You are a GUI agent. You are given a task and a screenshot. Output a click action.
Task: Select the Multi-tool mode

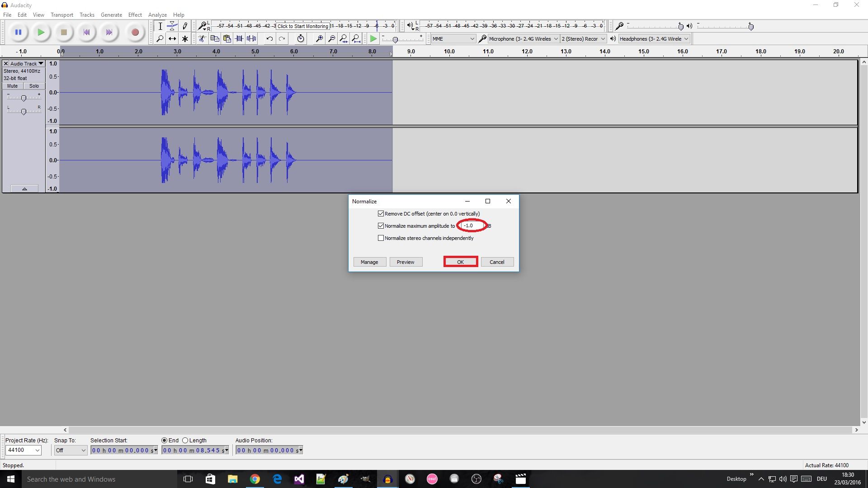click(x=184, y=38)
